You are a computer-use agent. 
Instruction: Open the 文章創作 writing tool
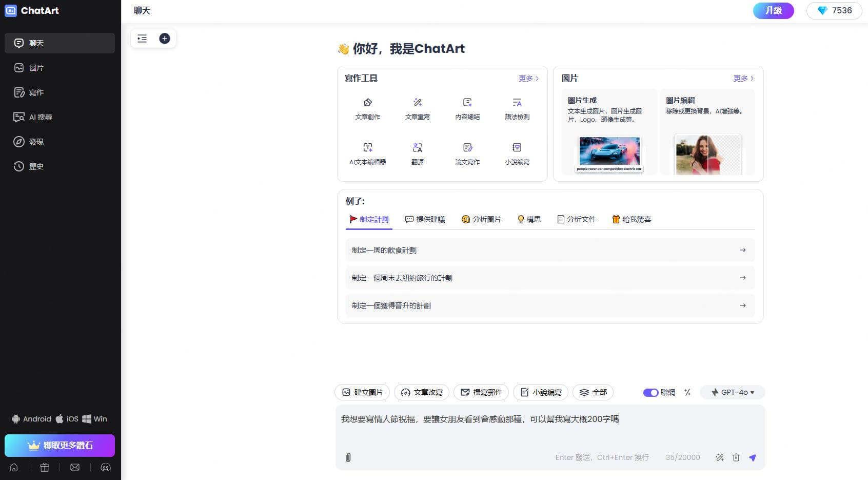coord(368,109)
